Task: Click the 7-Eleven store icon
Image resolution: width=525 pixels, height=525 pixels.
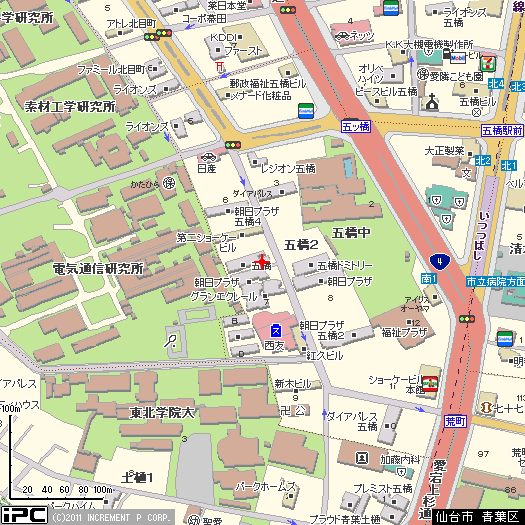Action: pos(488,64)
